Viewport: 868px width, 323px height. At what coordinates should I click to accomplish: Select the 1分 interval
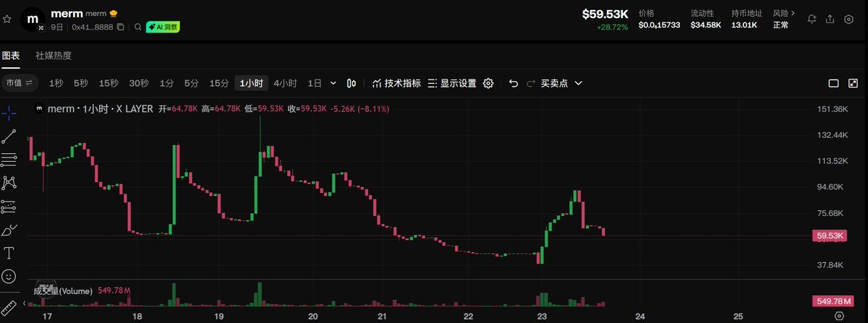(167, 83)
